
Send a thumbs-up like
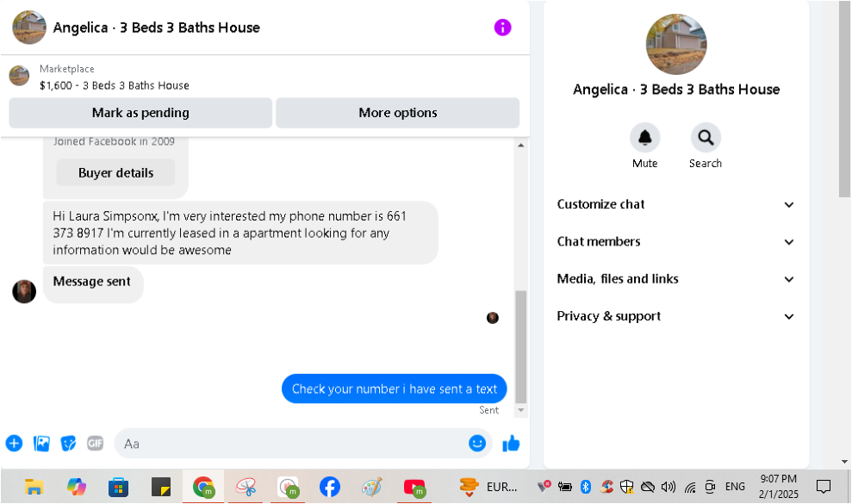pyautogui.click(x=511, y=444)
